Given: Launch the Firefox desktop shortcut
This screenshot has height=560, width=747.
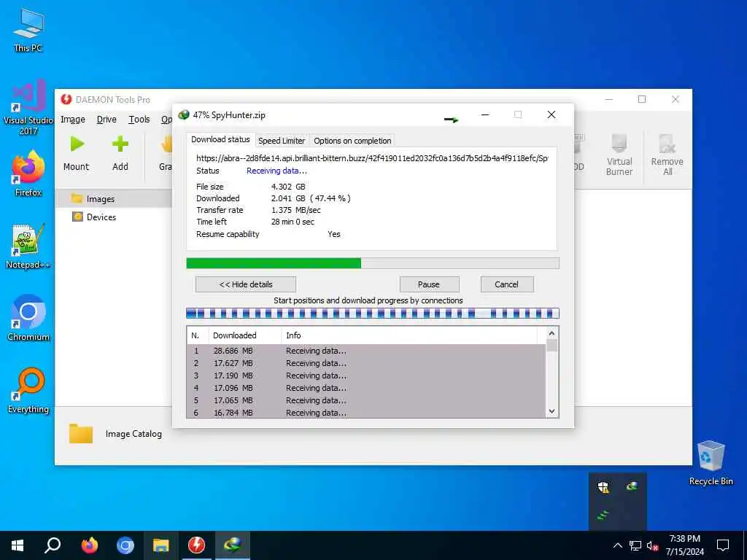Looking at the screenshot, I should pos(28,174).
